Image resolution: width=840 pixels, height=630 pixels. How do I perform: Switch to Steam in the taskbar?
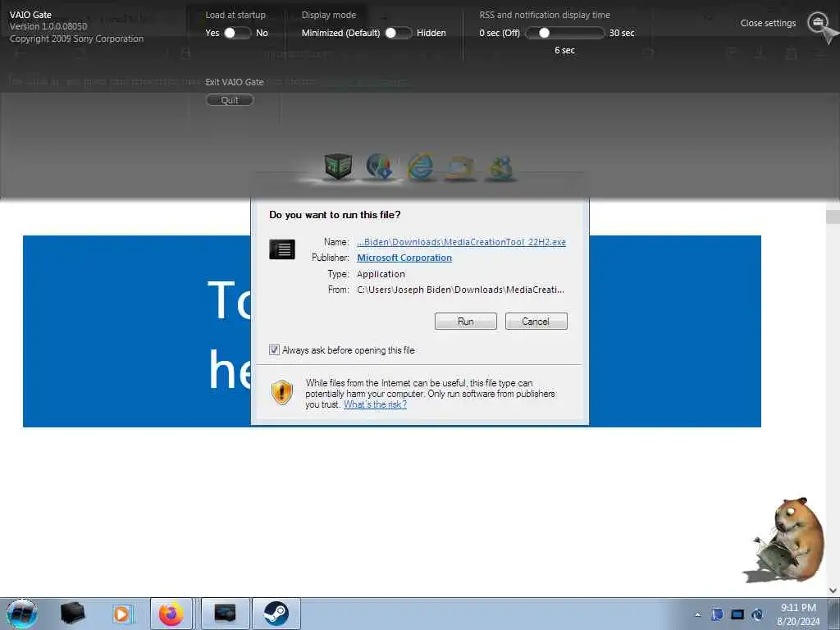point(276,614)
